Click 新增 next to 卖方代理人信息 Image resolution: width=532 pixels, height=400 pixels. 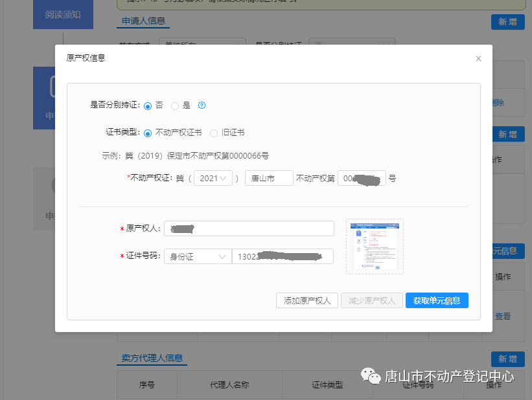(507, 359)
